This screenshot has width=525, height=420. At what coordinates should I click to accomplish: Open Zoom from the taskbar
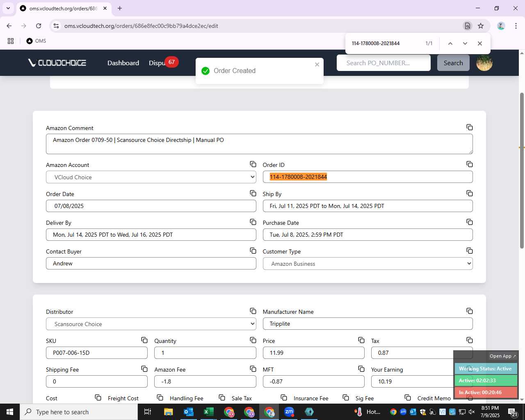click(x=289, y=412)
